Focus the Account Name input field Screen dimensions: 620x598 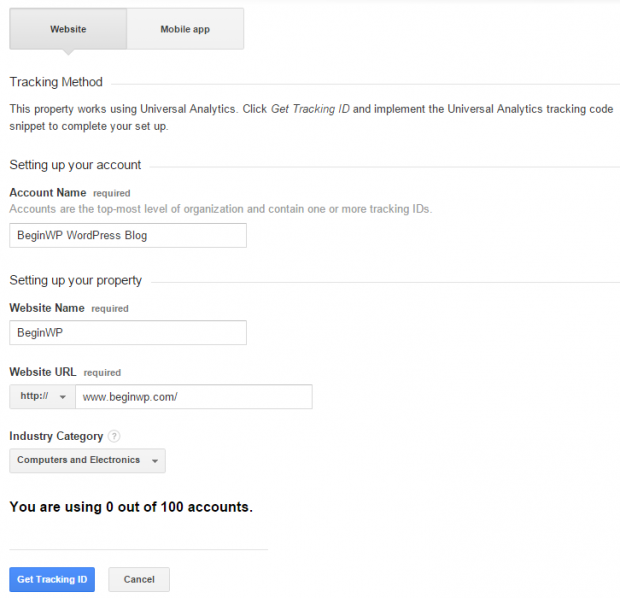tap(127, 235)
